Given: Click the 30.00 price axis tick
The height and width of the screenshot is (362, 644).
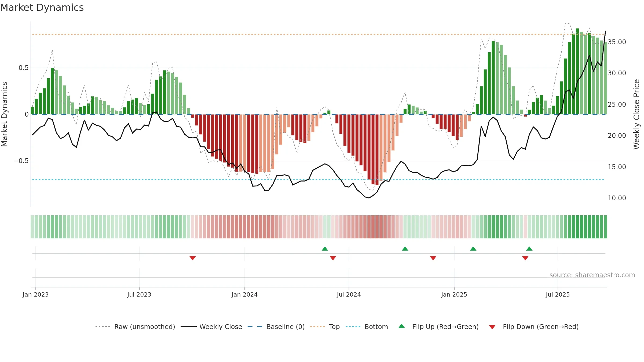Looking at the screenshot, I should (617, 73).
